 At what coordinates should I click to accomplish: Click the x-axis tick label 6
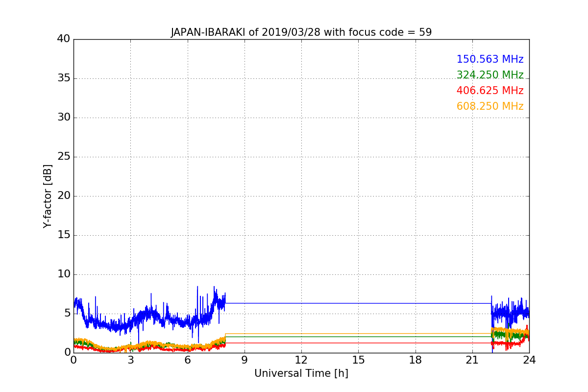pos(187,360)
